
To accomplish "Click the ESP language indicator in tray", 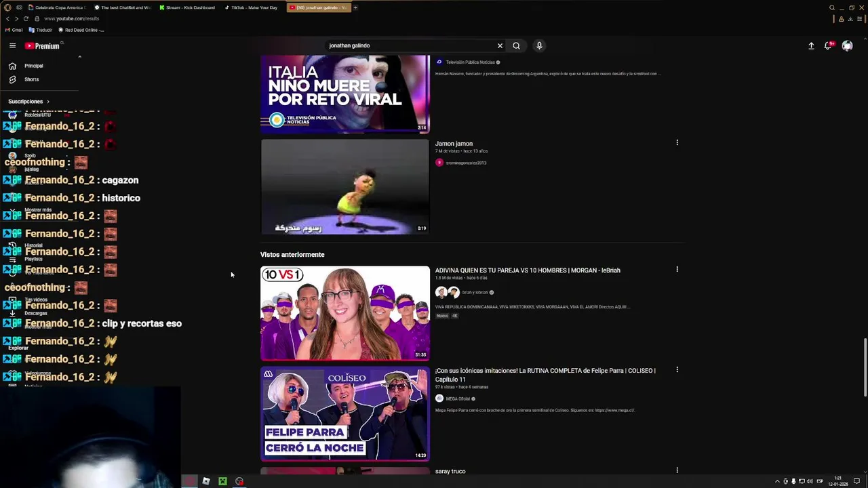I will 820,481.
